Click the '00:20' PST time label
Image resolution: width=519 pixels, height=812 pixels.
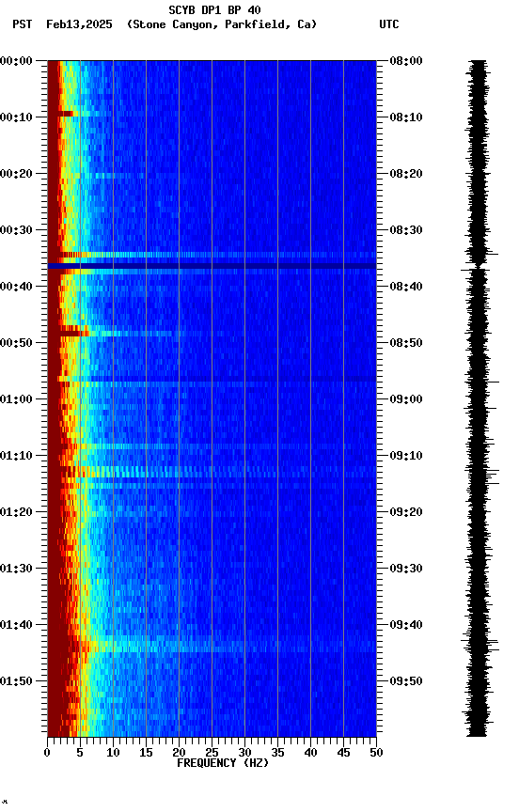point(16,174)
